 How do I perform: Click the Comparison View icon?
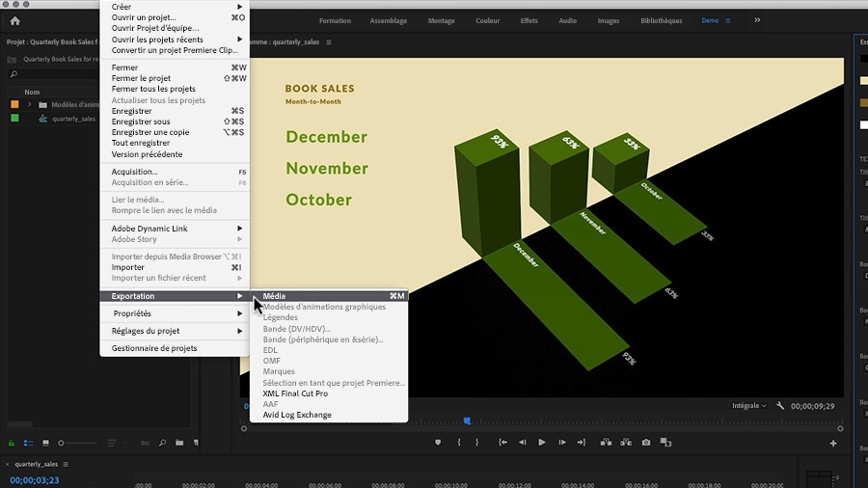click(x=665, y=443)
